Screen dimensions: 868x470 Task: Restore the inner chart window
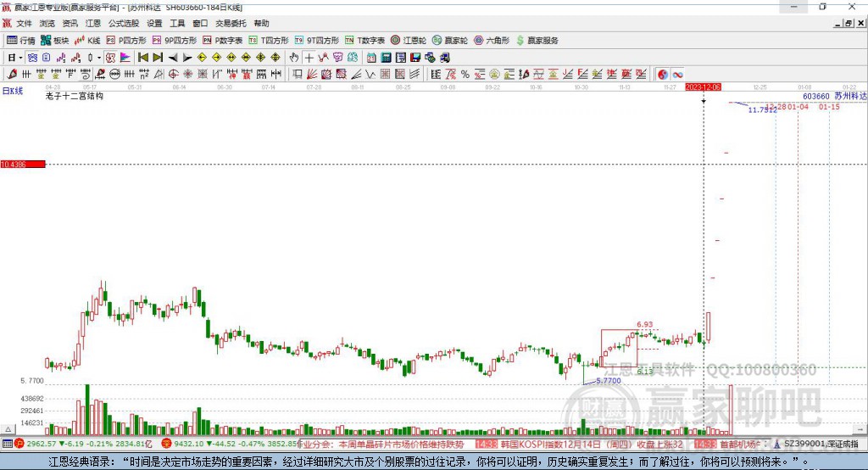click(x=848, y=23)
